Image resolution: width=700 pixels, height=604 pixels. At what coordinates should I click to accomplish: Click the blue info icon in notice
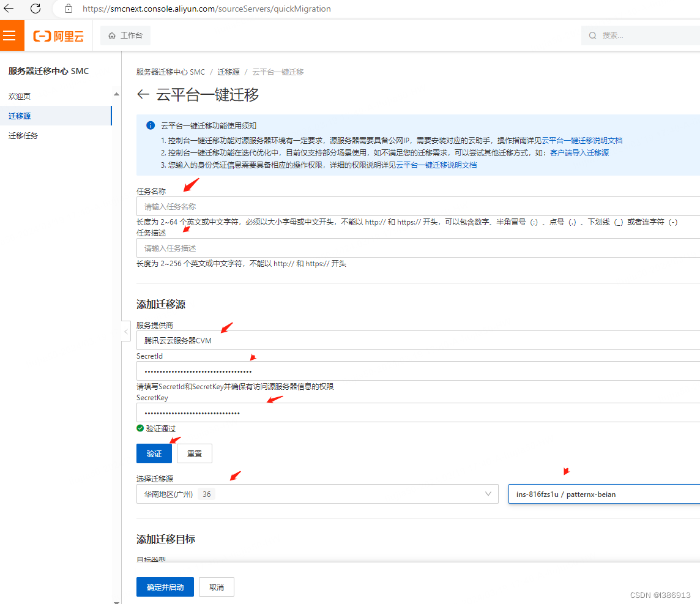click(x=151, y=125)
